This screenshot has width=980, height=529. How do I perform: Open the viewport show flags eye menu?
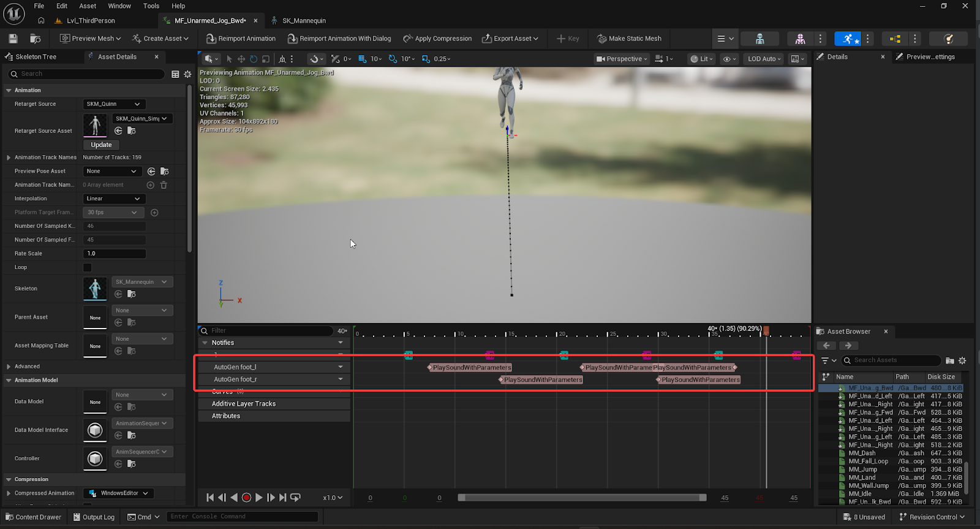coord(729,59)
